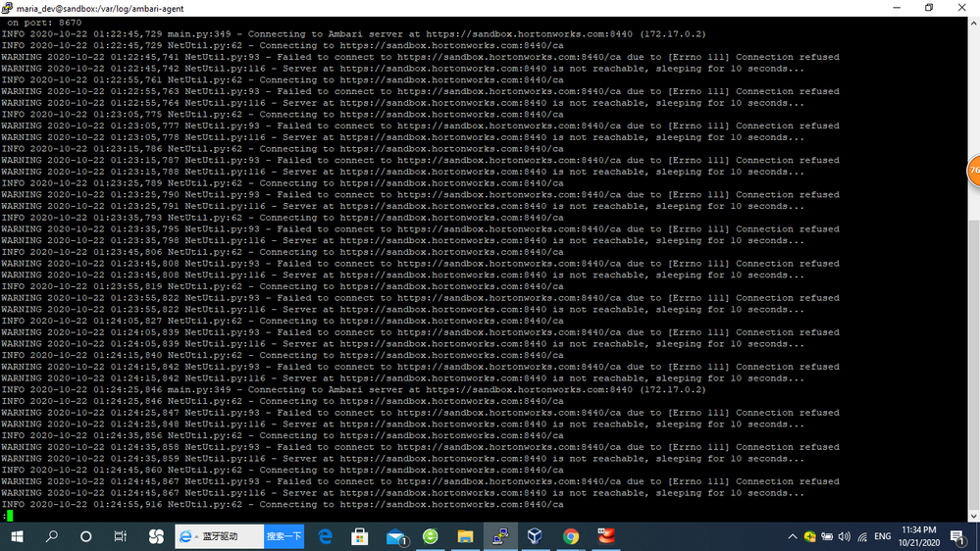980x551 pixels.
Task: Click the terminal scrollbar up arrow
Action: click(x=974, y=24)
